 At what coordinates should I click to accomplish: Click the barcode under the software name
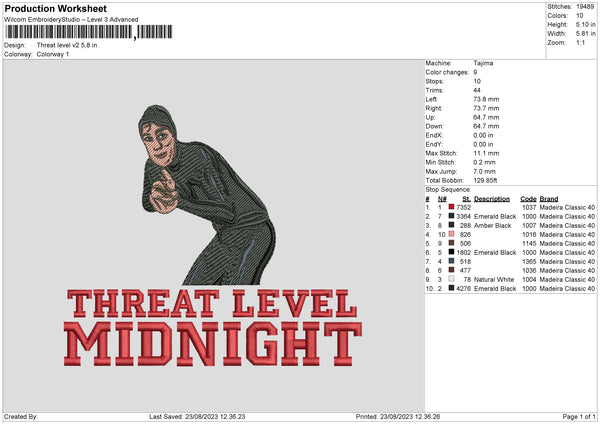[x=89, y=32]
